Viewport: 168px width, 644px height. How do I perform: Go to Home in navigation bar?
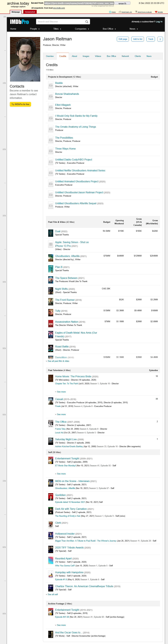(x=13, y=29)
